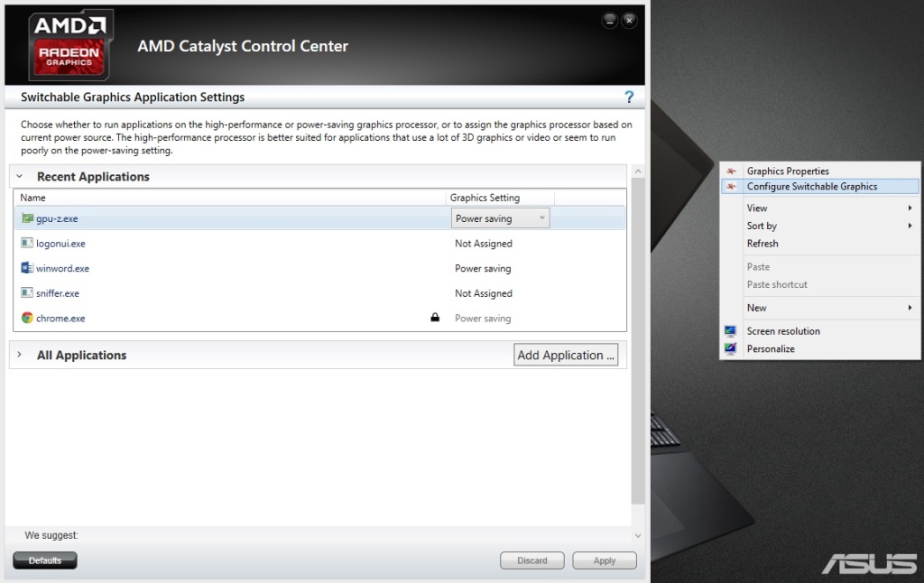The width and height of the screenshot is (924, 583).
Task: Expand the All Applications section
Action: (x=20, y=355)
